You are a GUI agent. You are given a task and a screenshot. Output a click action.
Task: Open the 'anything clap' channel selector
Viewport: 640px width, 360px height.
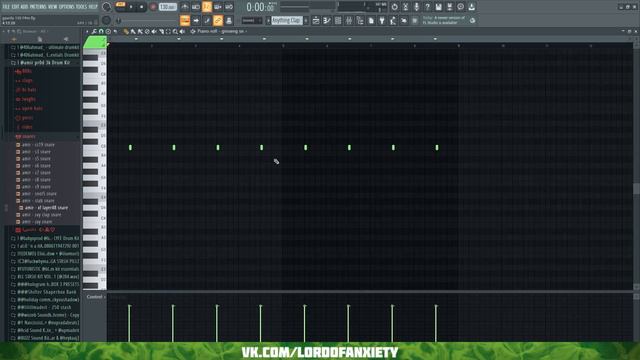pos(287,20)
